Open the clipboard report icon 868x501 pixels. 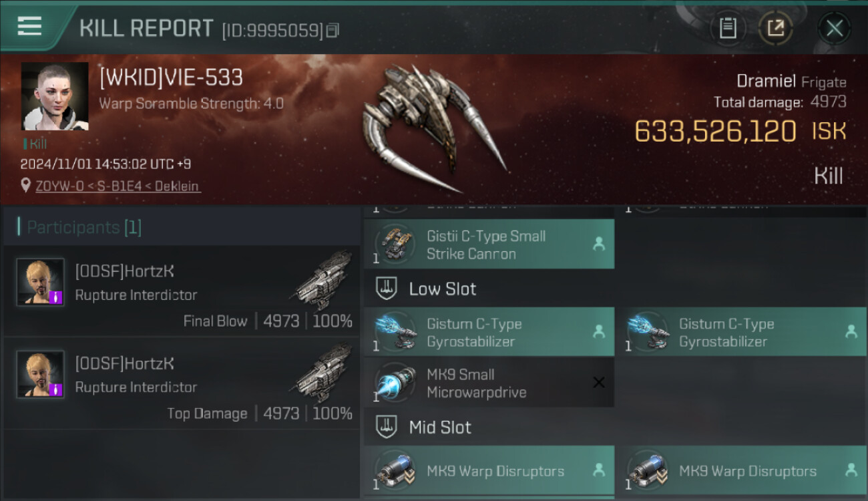[x=728, y=28]
